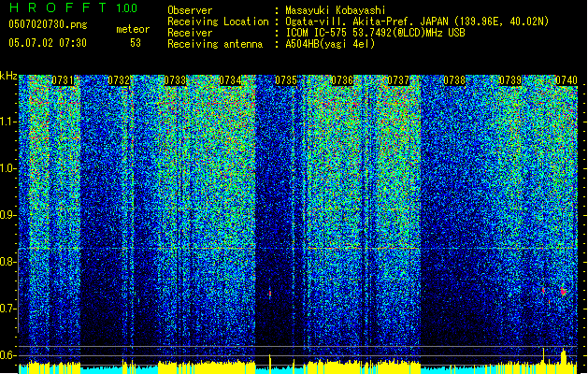Click the 'Receiving Location' field label
588x374 pixels.
click(x=218, y=22)
